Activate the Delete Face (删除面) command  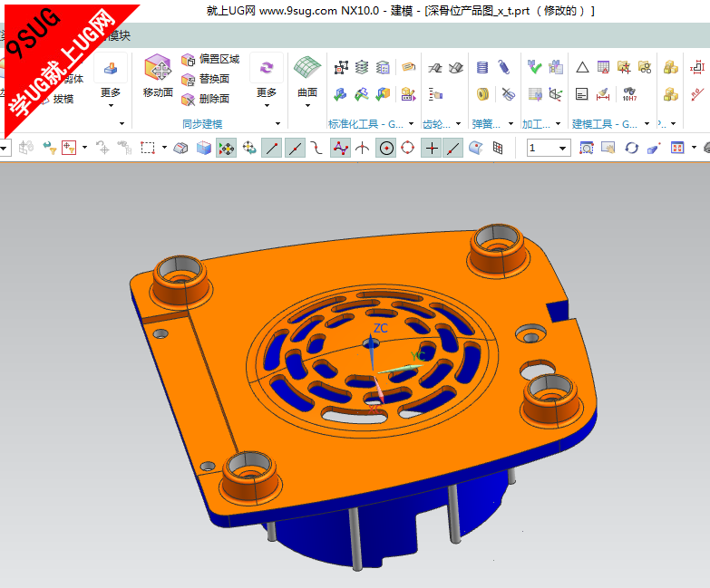pos(205,99)
